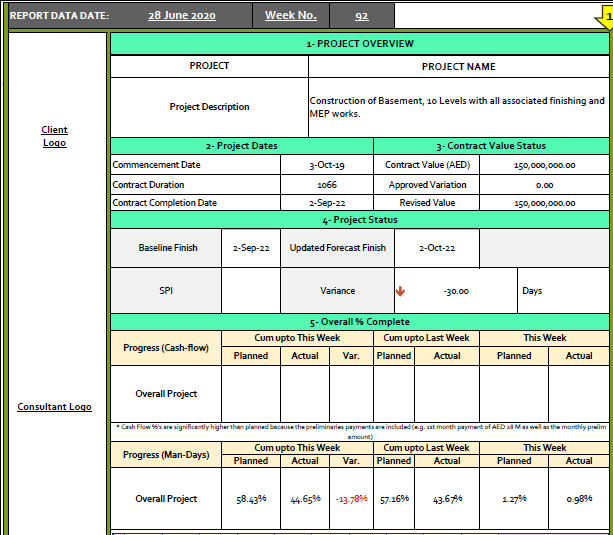
Task: Select the 'Consultant Logo' placeholder
Action: click(x=54, y=407)
